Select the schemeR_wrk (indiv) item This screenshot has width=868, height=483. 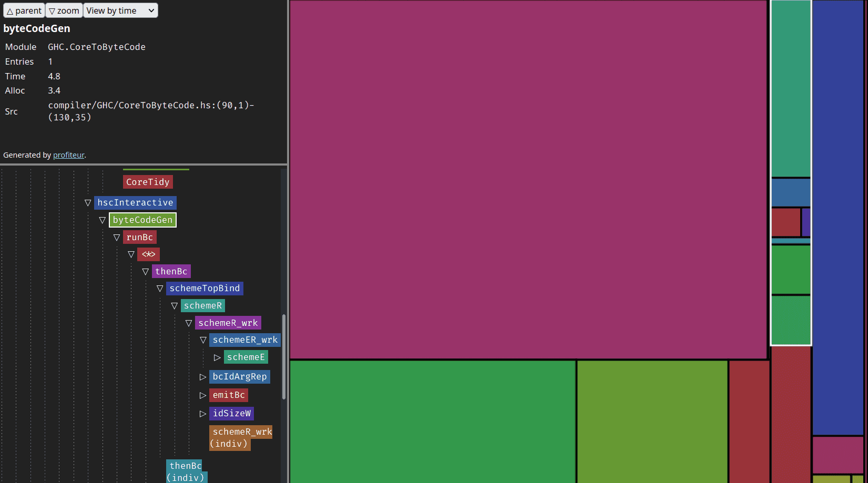tap(241, 438)
